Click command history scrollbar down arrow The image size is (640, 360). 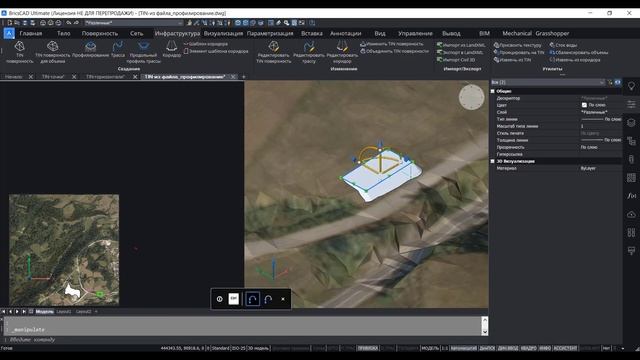(x=485, y=332)
